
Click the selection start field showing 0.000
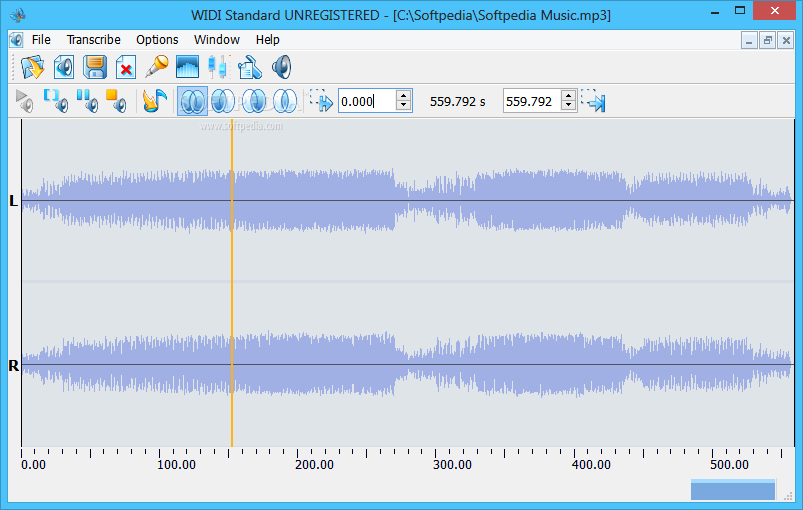(x=367, y=101)
